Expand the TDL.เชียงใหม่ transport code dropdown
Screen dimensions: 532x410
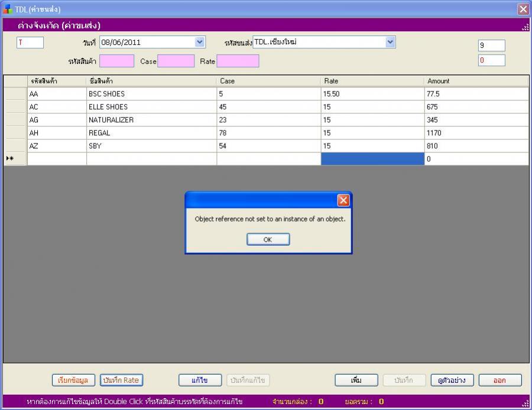pos(390,42)
